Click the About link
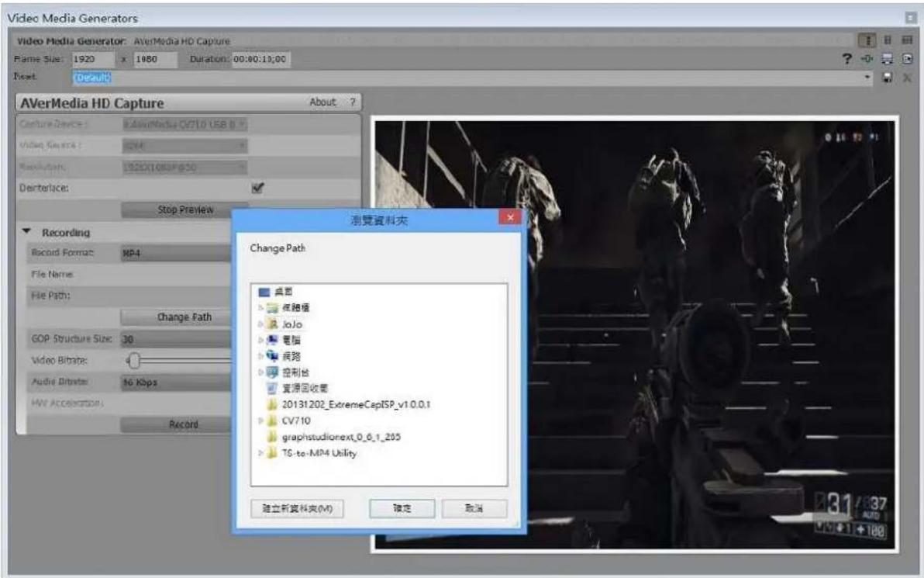The image size is (924, 578). (323, 102)
